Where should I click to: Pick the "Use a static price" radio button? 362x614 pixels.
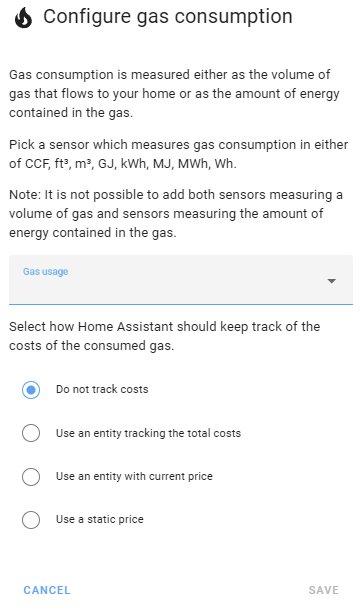pos(31,520)
